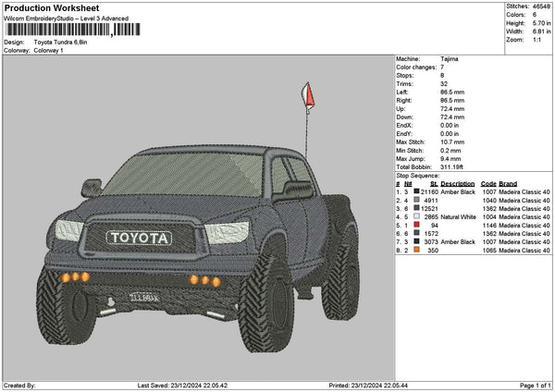The width and height of the screenshot is (555, 392).
Task: Click the 'Brand' column header
Action: point(508,184)
